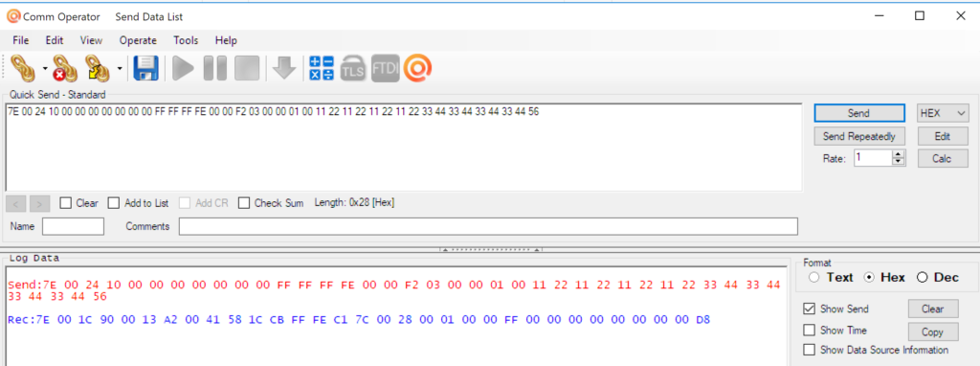This screenshot has height=366, width=980.
Task: Click the Send Repeatedly button
Action: point(858,136)
